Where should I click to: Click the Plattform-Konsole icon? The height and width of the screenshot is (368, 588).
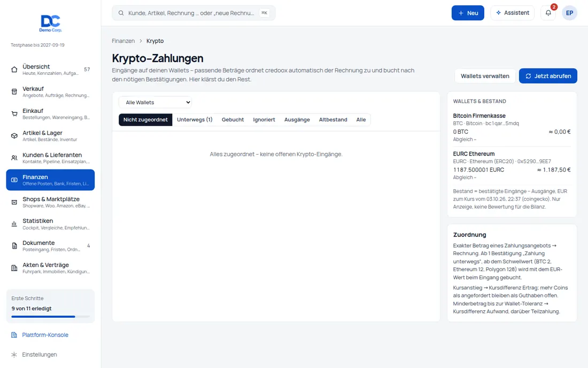pos(14,335)
